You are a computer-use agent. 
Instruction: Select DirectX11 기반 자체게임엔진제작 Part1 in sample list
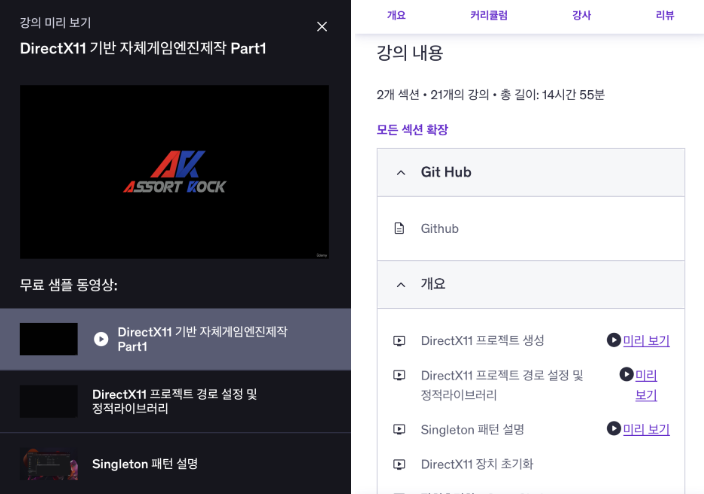(x=202, y=339)
